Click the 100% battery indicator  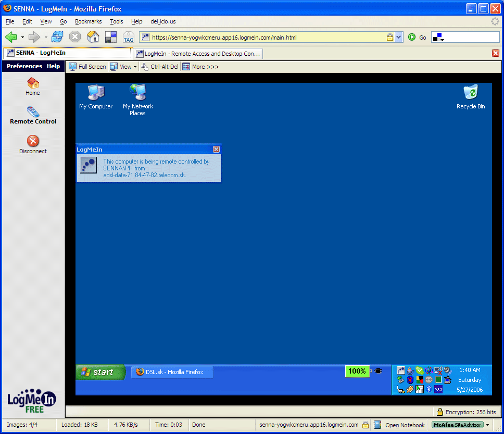tap(357, 371)
